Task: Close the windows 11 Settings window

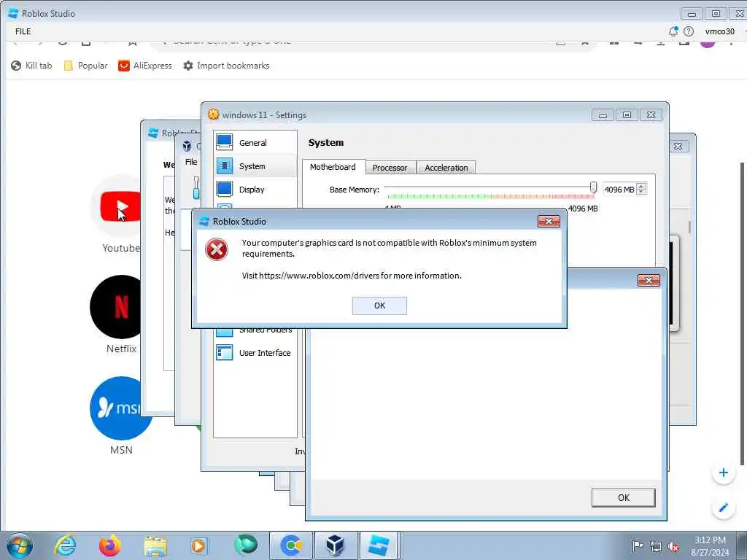Action: click(651, 114)
